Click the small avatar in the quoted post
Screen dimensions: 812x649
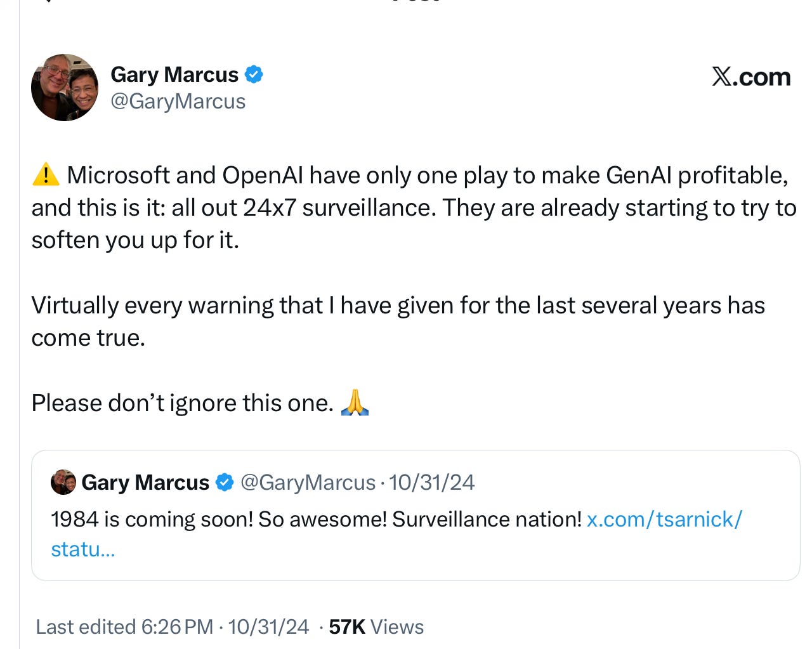coord(63,482)
